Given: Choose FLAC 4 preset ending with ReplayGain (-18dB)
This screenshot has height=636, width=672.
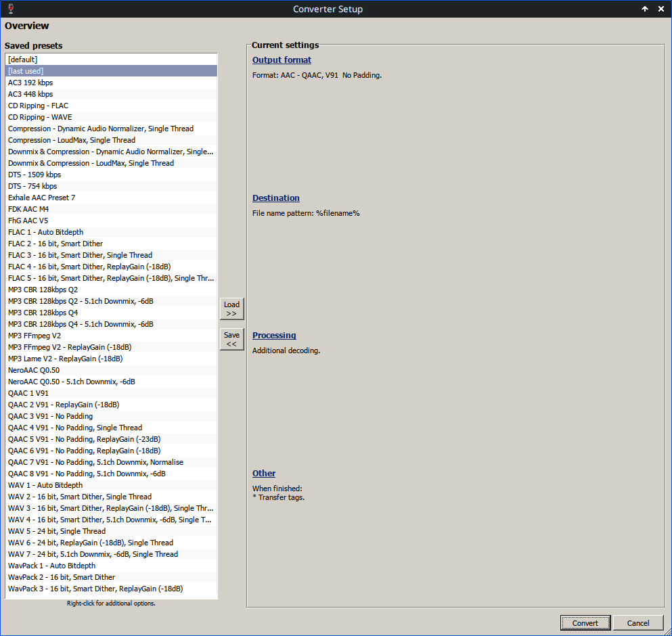Looking at the screenshot, I should click(x=111, y=267).
